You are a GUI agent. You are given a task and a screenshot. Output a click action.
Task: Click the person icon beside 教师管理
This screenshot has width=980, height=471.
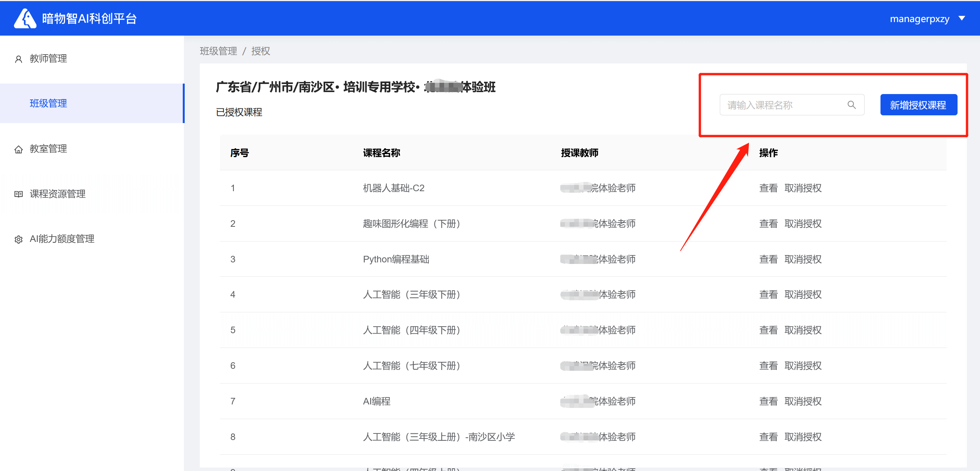[18, 59]
